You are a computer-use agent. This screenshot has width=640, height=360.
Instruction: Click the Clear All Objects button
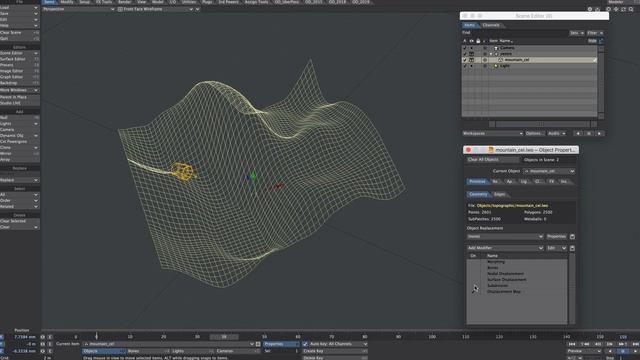click(493, 160)
